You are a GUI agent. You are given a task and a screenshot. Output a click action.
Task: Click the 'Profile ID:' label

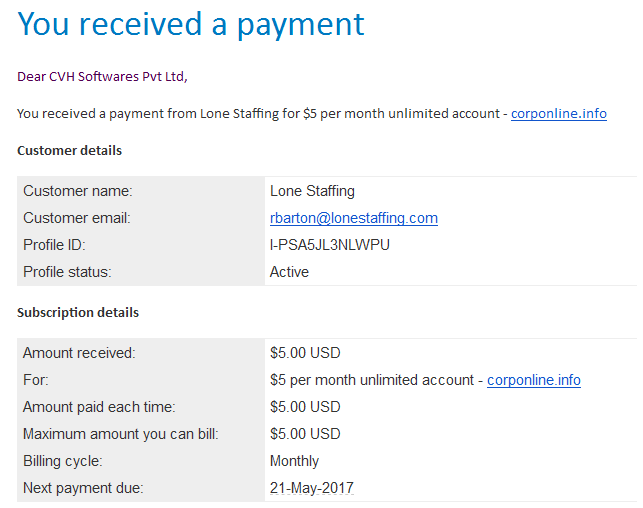tap(57, 245)
